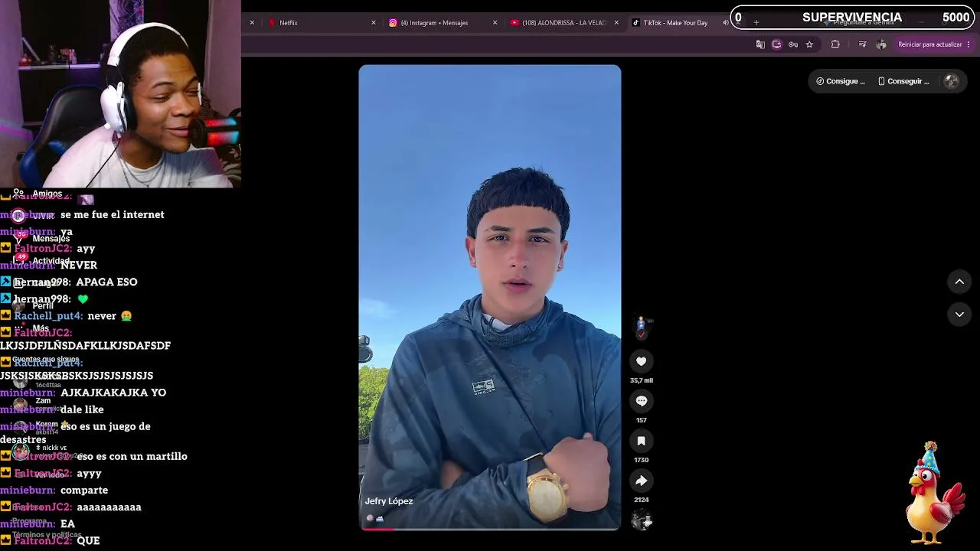Click the chat message 'APAGA ESO'
Viewport: 980px width, 551px height.
[x=106, y=282]
